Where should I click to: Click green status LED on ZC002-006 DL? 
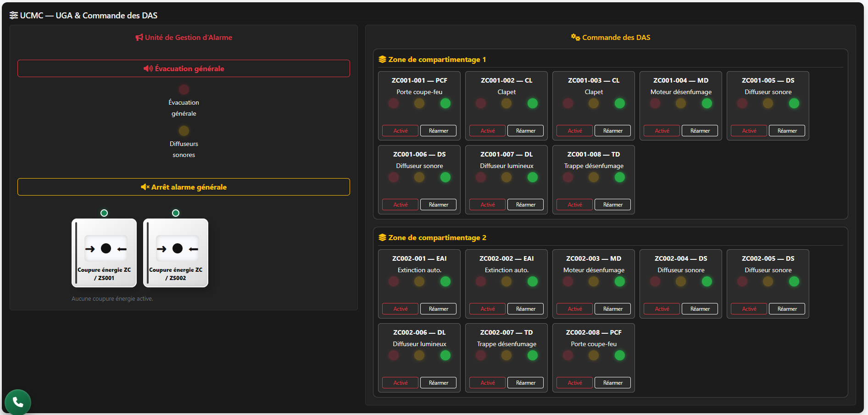pyautogui.click(x=445, y=355)
